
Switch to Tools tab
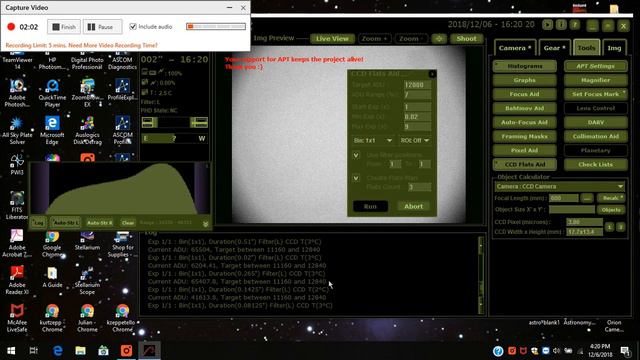click(586, 48)
